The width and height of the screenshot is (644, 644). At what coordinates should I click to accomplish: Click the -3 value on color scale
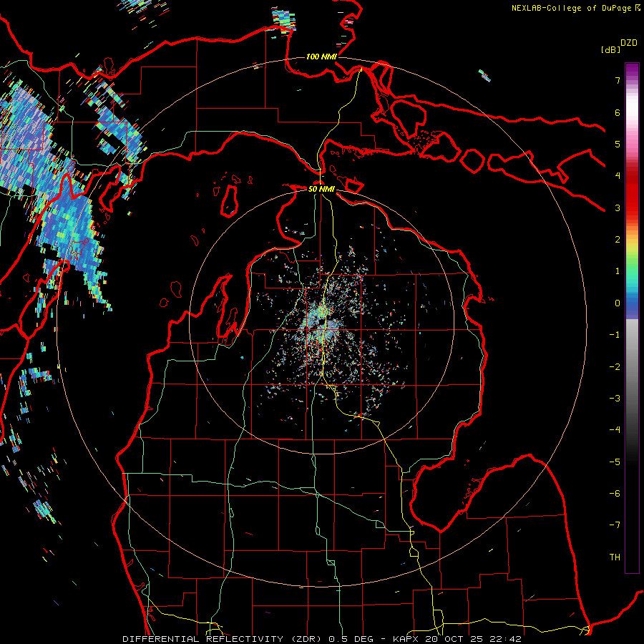click(615, 399)
